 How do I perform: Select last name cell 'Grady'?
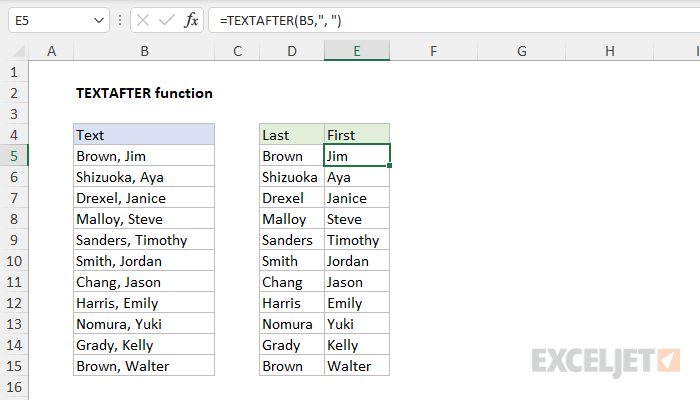point(292,345)
